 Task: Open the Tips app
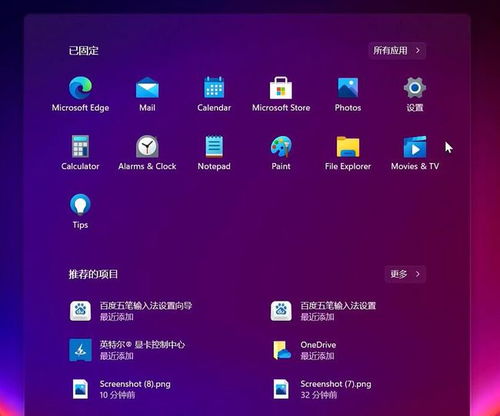coord(80,211)
